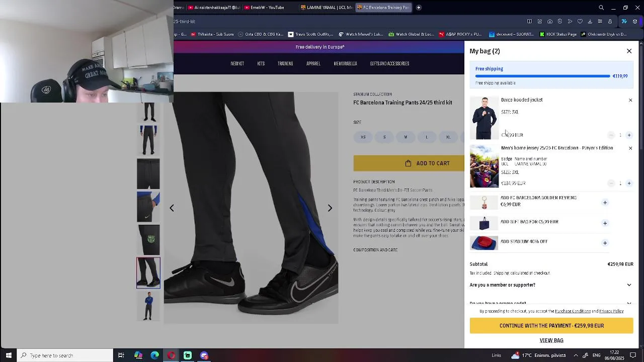Continue with the payment button
The width and height of the screenshot is (644, 362).
pos(551,326)
